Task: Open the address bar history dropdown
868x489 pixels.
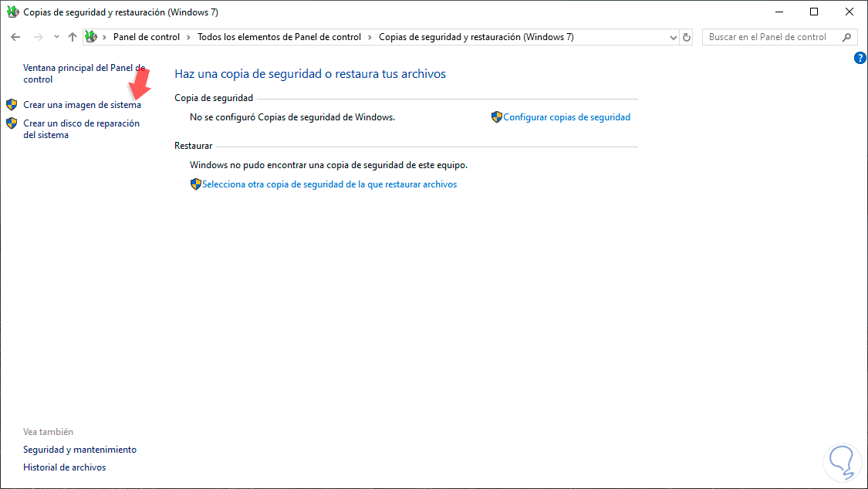Action: pos(673,38)
